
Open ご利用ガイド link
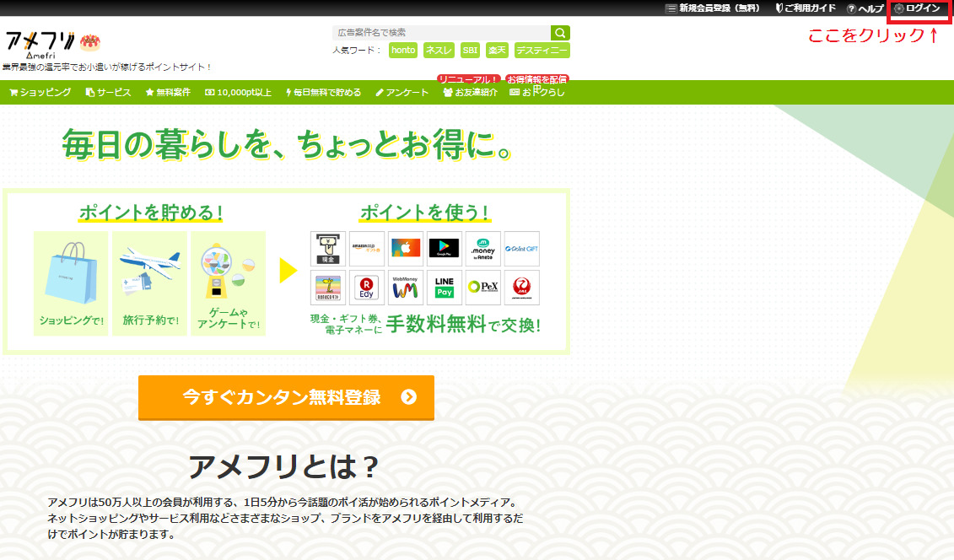(x=806, y=8)
